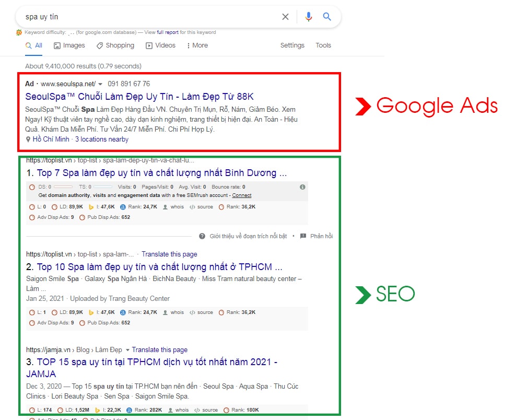Click the Bounce rate: 0 value
This screenshot has width=515, height=420.
pos(228,187)
